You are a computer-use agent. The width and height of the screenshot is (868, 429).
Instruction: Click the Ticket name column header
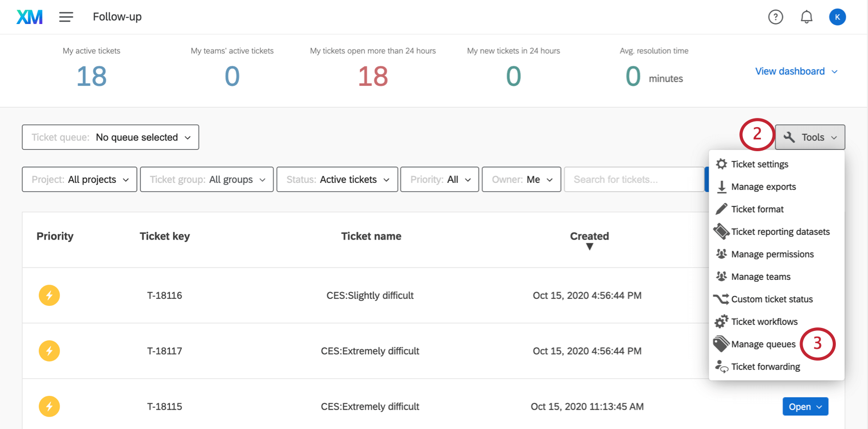tap(371, 236)
